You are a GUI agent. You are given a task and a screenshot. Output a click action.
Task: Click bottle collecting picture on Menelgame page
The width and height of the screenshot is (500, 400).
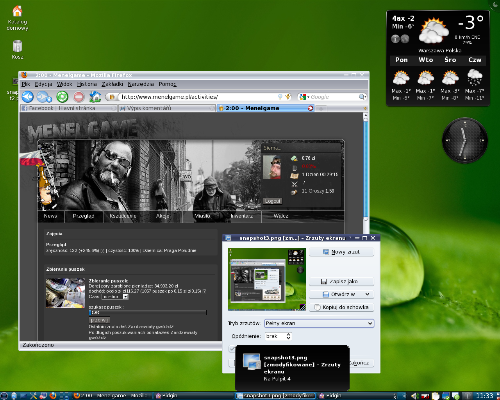tap(65, 293)
